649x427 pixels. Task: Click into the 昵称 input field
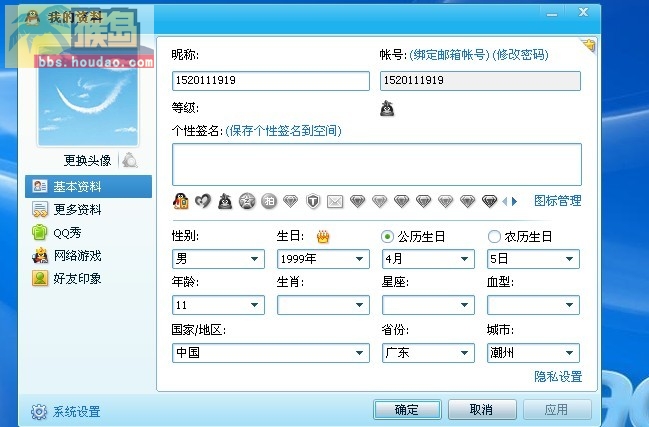point(271,81)
